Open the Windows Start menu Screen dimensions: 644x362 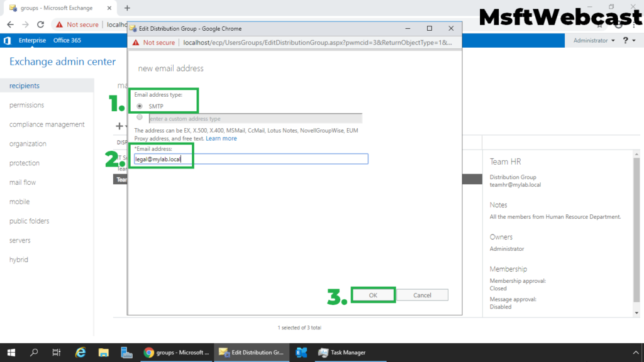click(11, 353)
